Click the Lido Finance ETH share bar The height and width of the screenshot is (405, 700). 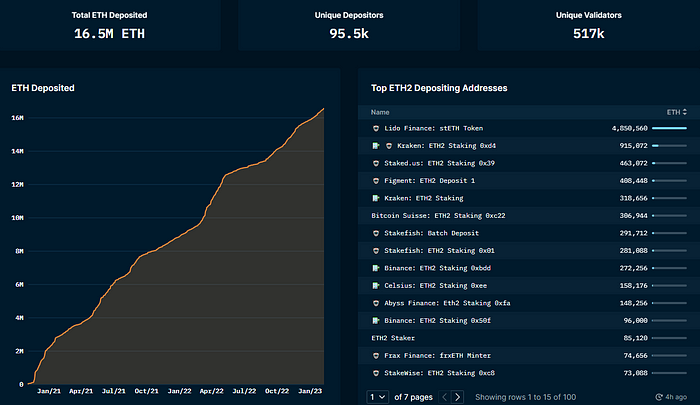click(x=669, y=128)
